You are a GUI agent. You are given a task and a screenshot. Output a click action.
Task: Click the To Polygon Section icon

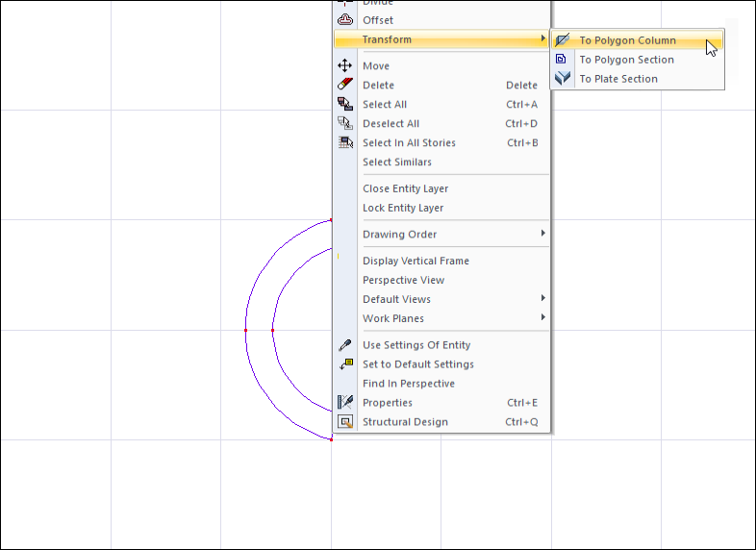[561, 59]
